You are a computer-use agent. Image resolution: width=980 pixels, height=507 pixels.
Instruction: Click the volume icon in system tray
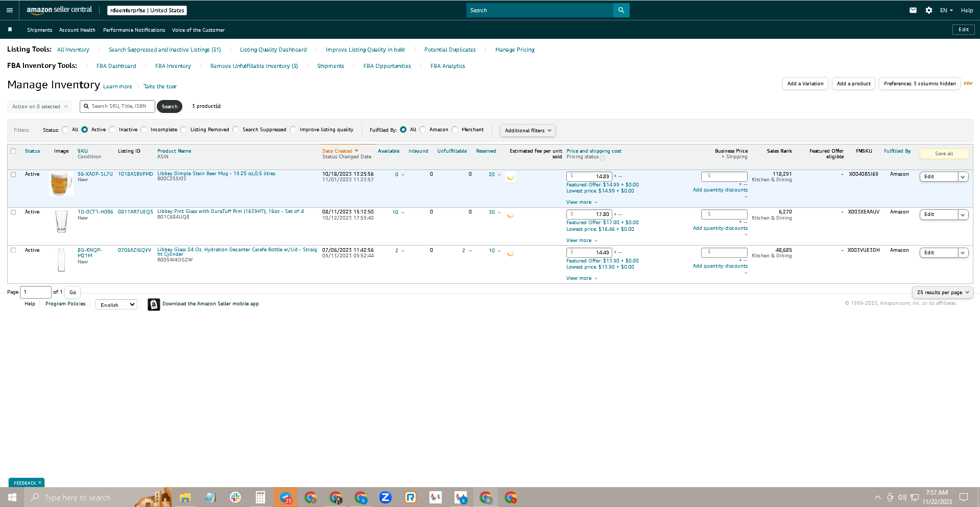[x=902, y=497]
